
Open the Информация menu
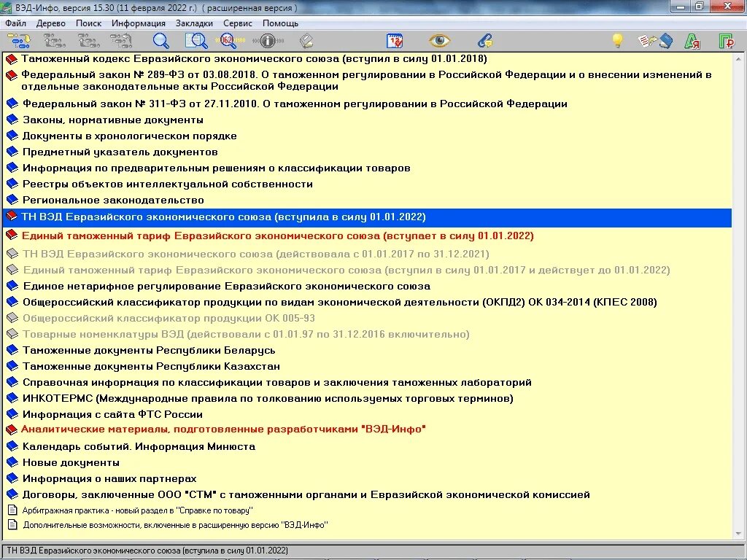click(x=139, y=23)
